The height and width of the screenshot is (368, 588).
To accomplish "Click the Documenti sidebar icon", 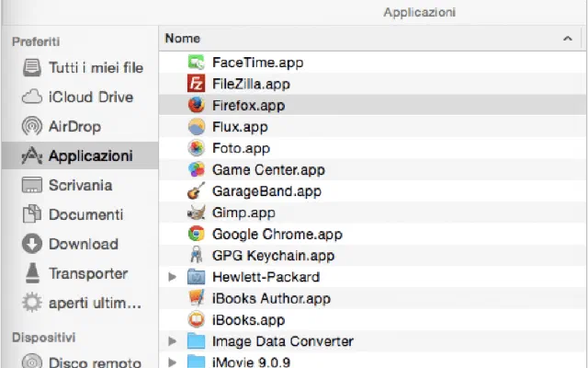I will tap(32, 214).
